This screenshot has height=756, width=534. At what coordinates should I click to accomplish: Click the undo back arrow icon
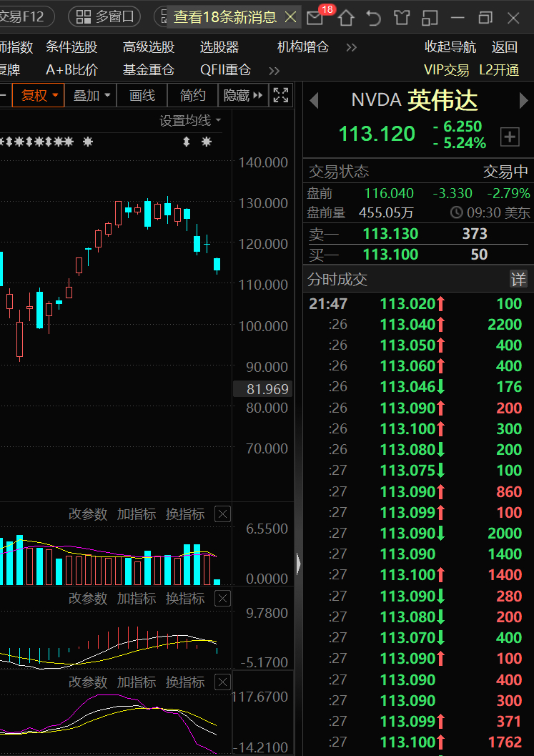coord(373,19)
